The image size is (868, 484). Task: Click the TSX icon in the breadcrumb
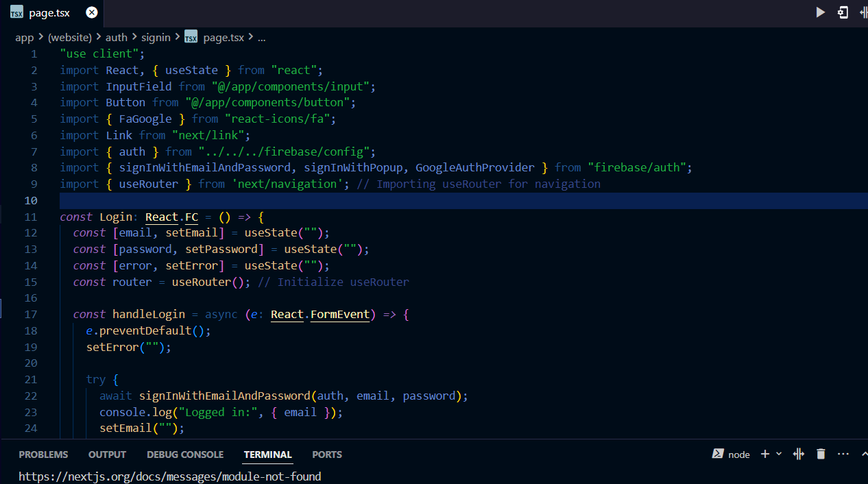pyautogui.click(x=191, y=37)
